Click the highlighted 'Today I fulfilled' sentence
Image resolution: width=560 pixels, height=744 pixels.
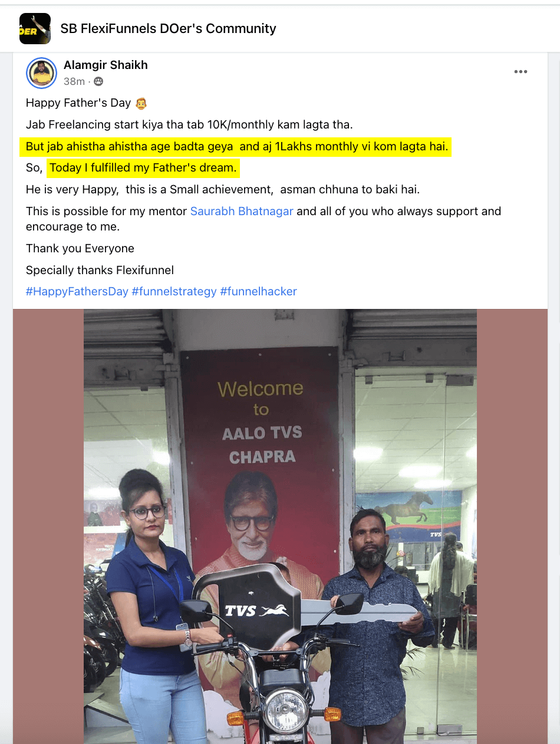point(143,168)
